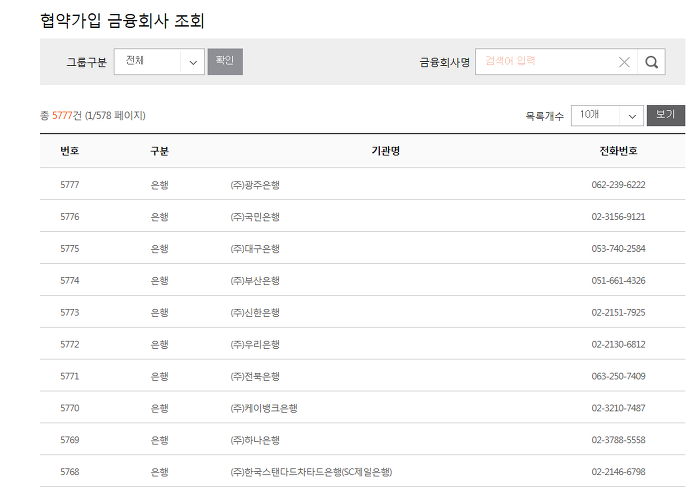The width and height of the screenshot is (700, 497).
Task: Click row number 5776
Action: point(70,217)
